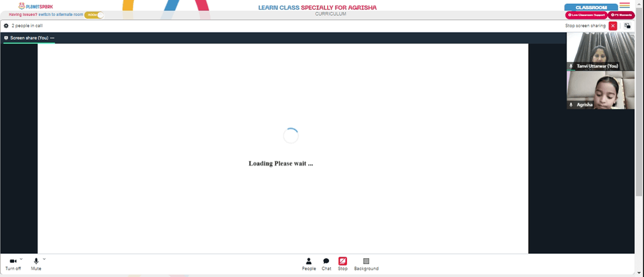Open the CLASSROOM tab

591,7
